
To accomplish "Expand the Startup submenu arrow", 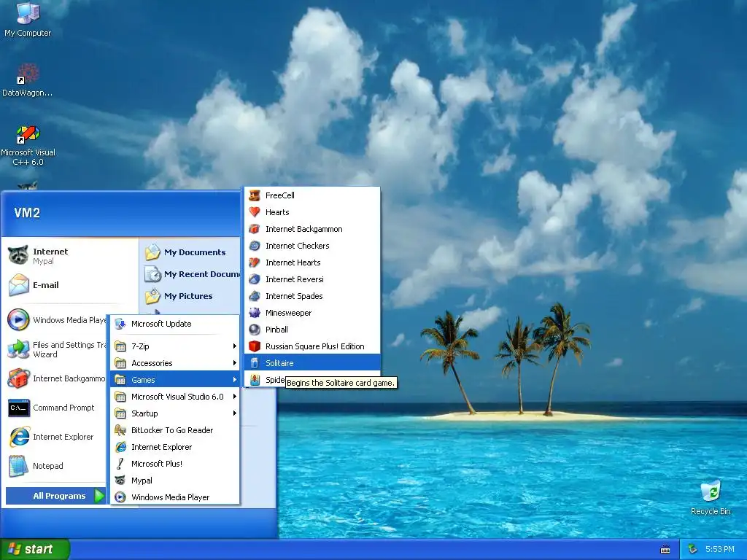I will 234,413.
